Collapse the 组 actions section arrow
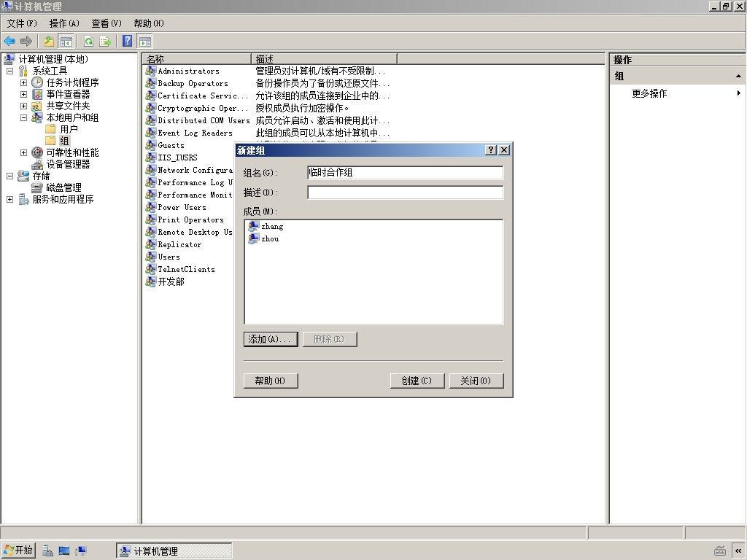The width and height of the screenshot is (747, 560). coord(738,76)
